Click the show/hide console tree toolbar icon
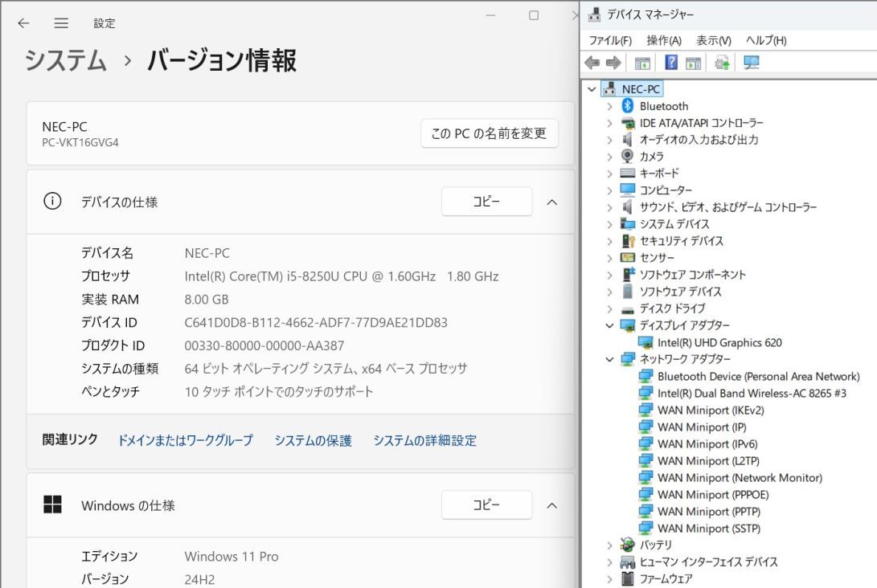 click(x=642, y=63)
